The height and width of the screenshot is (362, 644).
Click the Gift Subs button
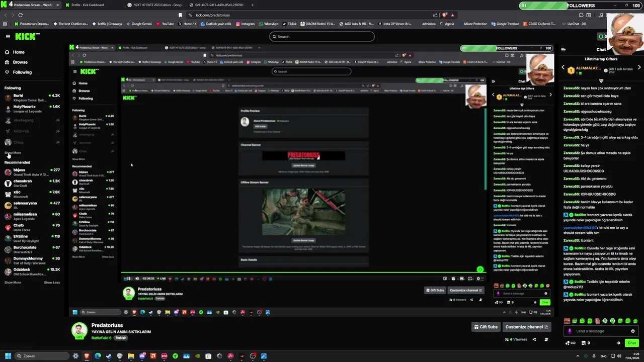coord(486,327)
